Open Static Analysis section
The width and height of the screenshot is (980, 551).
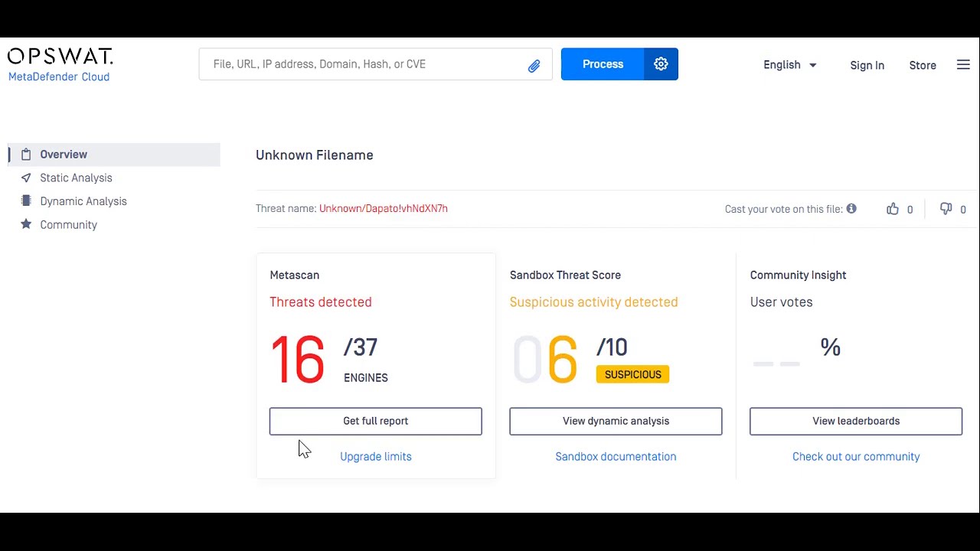pyautogui.click(x=76, y=178)
